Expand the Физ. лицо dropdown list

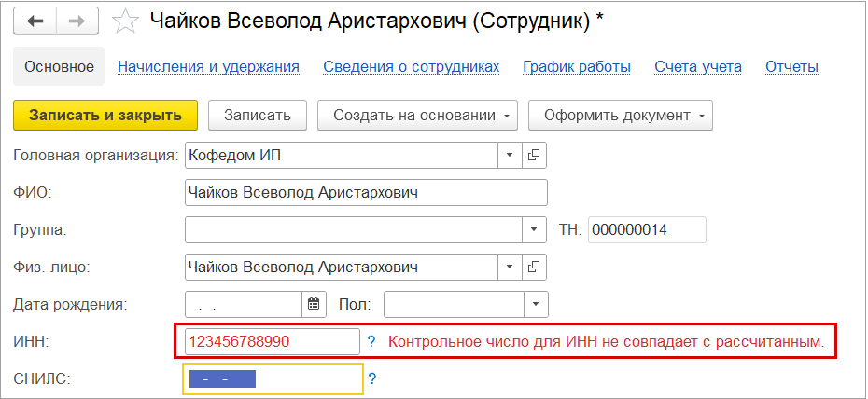[510, 268]
